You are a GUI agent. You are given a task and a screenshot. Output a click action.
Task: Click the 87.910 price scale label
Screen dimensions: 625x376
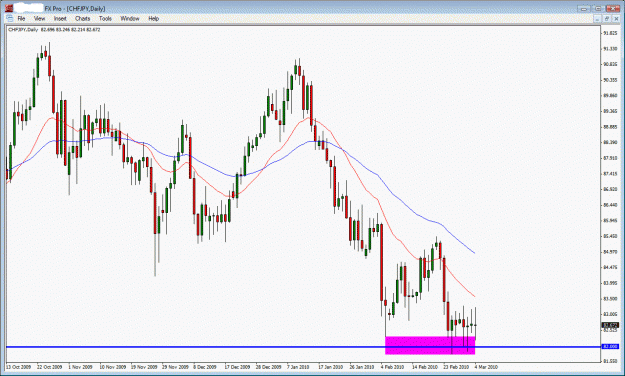point(610,158)
